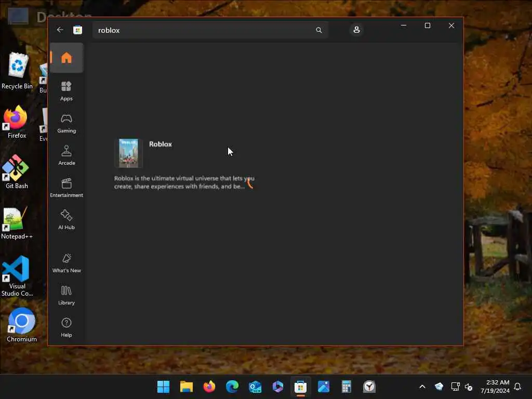Open the Roblox app thumbnail
This screenshot has width=532, height=399.
click(129, 153)
